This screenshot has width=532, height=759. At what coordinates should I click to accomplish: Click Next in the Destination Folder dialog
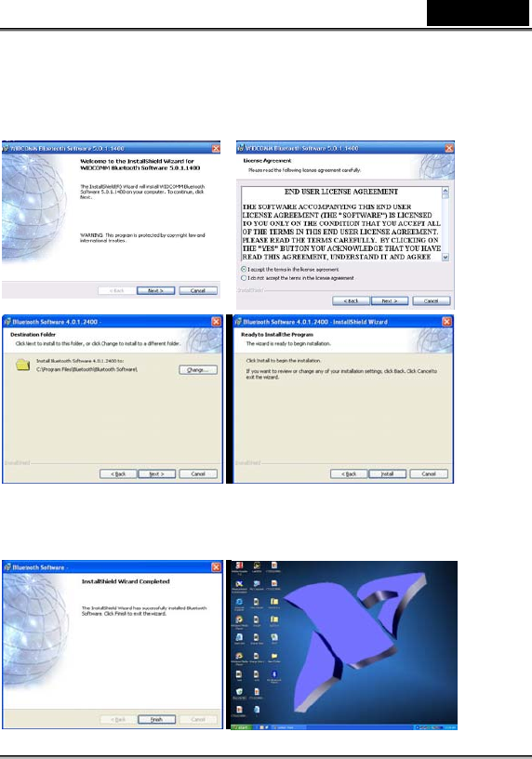pos(157,473)
